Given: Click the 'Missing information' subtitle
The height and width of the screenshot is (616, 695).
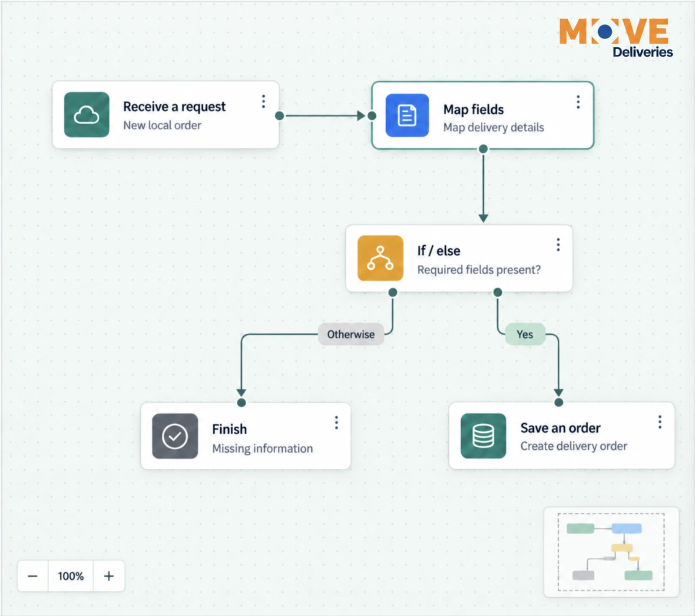Looking at the screenshot, I should (x=262, y=448).
